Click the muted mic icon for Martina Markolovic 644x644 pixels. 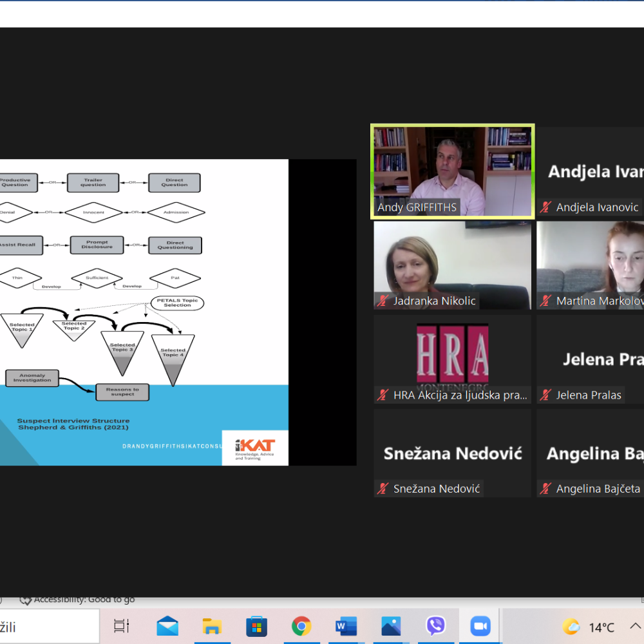click(545, 301)
